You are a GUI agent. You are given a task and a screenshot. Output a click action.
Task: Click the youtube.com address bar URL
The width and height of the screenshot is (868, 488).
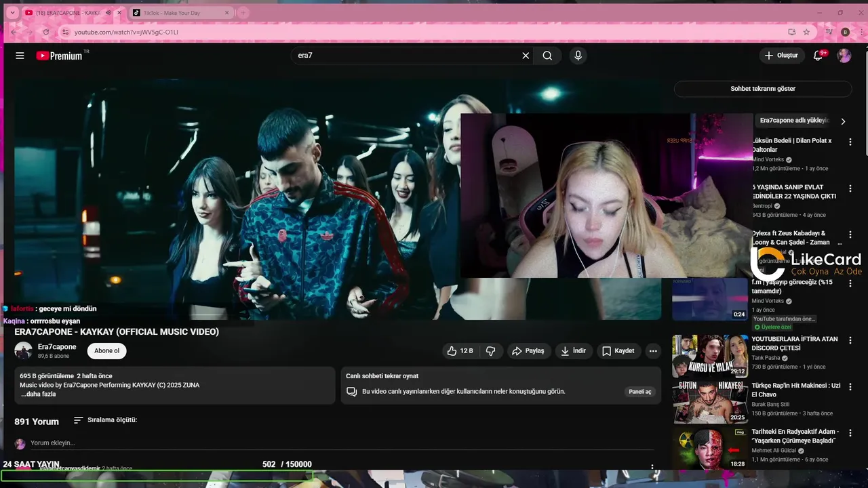127,32
